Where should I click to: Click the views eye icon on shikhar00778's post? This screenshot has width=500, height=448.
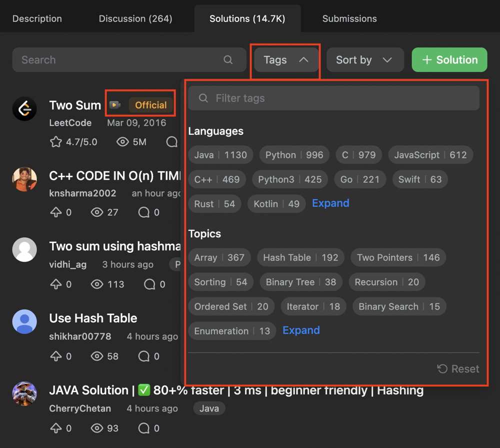pos(97,356)
